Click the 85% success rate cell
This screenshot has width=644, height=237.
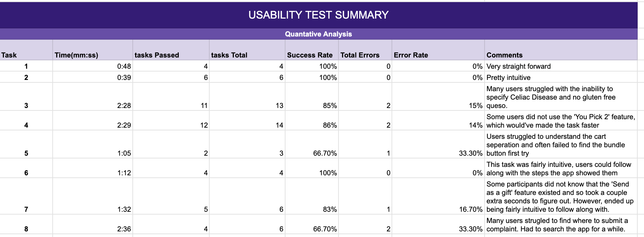click(312, 97)
